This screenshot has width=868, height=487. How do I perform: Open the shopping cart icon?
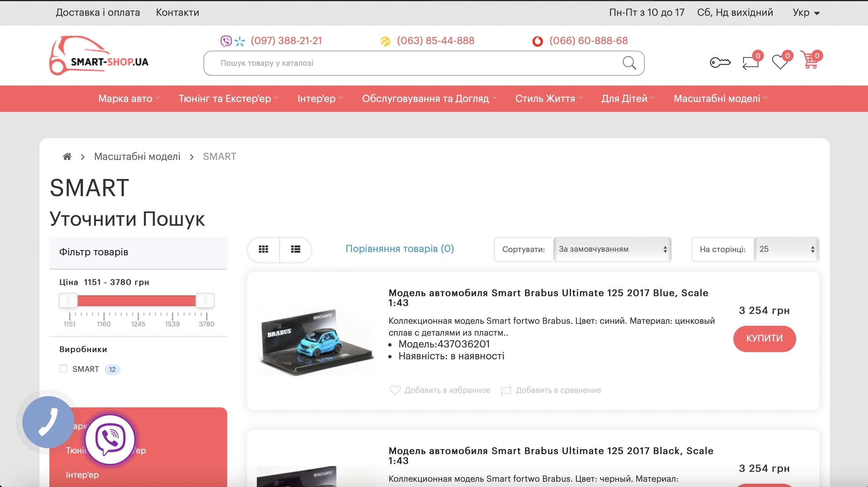click(x=810, y=61)
